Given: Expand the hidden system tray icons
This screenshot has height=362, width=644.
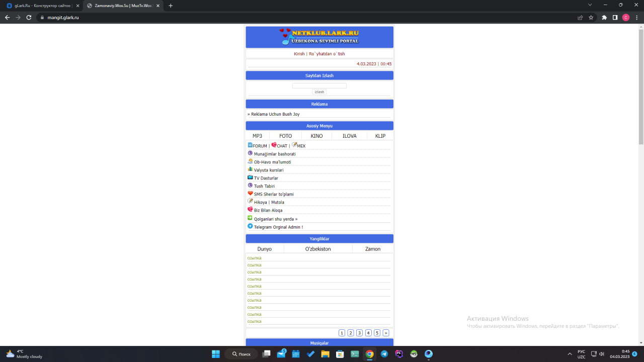Looking at the screenshot, I should pyautogui.click(x=570, y=354).
